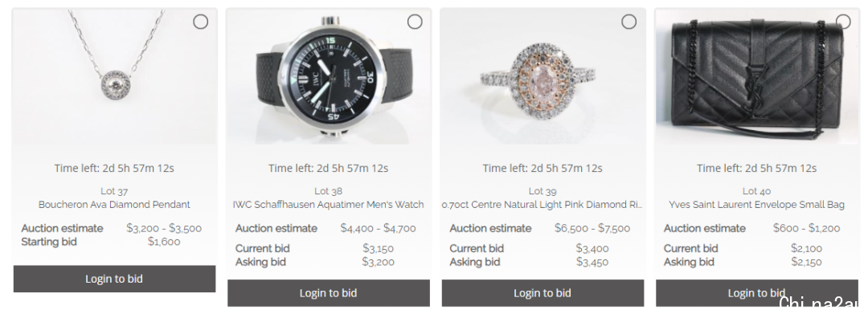
Task: Click the Lot 39 label
Action: pyautogui.click(x=543, y=191)
